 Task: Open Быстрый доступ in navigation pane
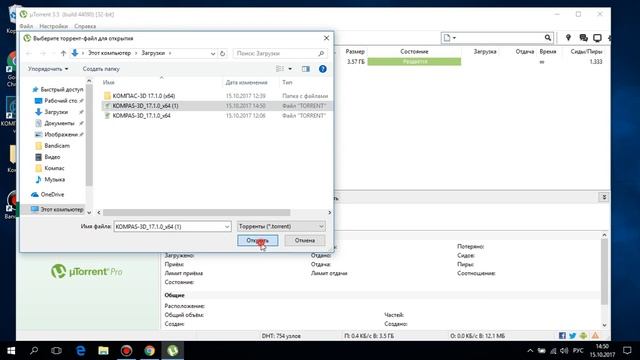click(x=57, y=89)
